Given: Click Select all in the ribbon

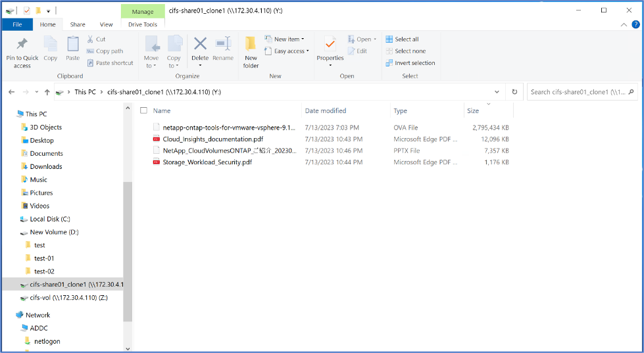Looking at the screenshot, I should (x=402, y=39).
